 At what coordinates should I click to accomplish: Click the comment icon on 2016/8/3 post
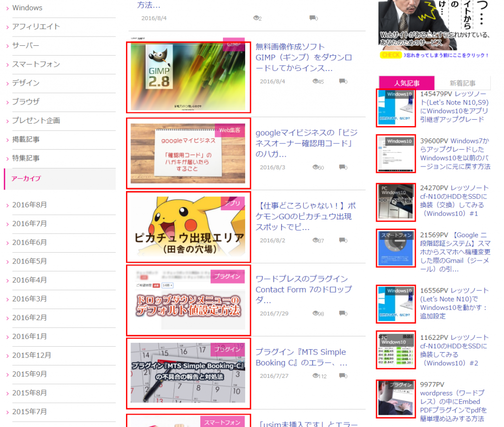click(x=342, y=167)
